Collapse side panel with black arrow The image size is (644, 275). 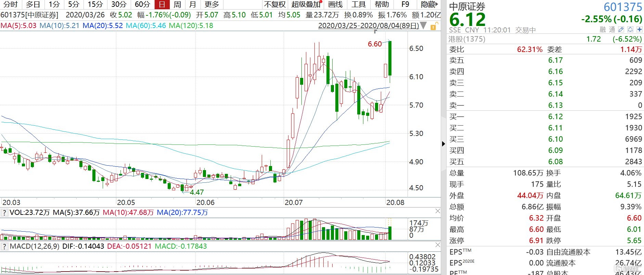[443, 144]
